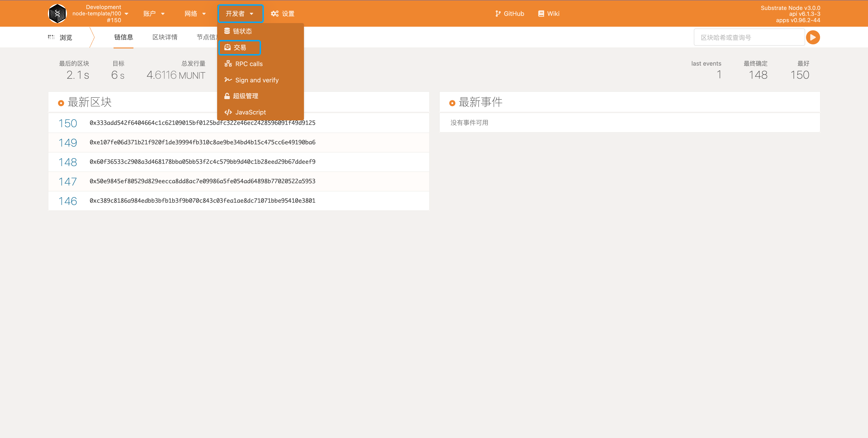Open the Development node-template chain selector
This screenshot has width=868, height=438.
coord(100,14)
